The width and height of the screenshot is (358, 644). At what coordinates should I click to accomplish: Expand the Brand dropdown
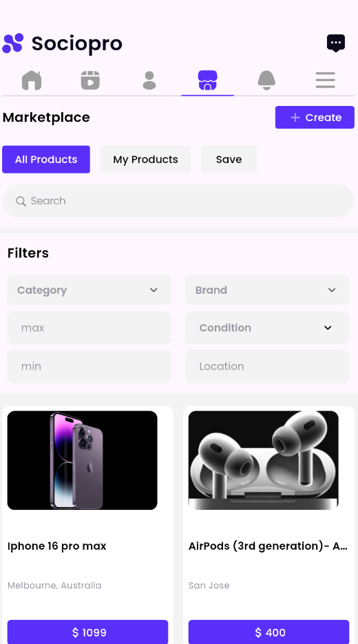coord(267,290)
